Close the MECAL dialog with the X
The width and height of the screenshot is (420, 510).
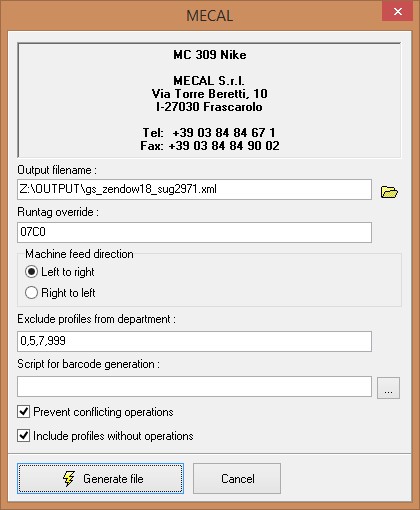tap(397, 12)
